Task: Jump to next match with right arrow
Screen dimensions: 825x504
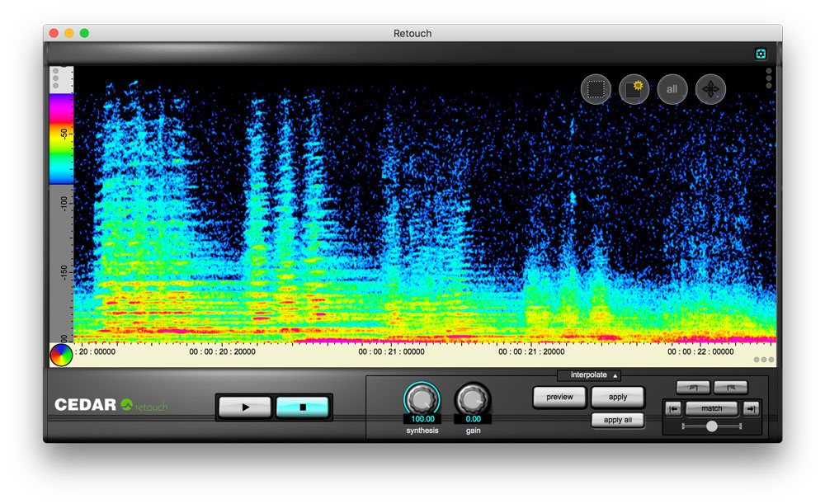Action: tap(752, 409)
